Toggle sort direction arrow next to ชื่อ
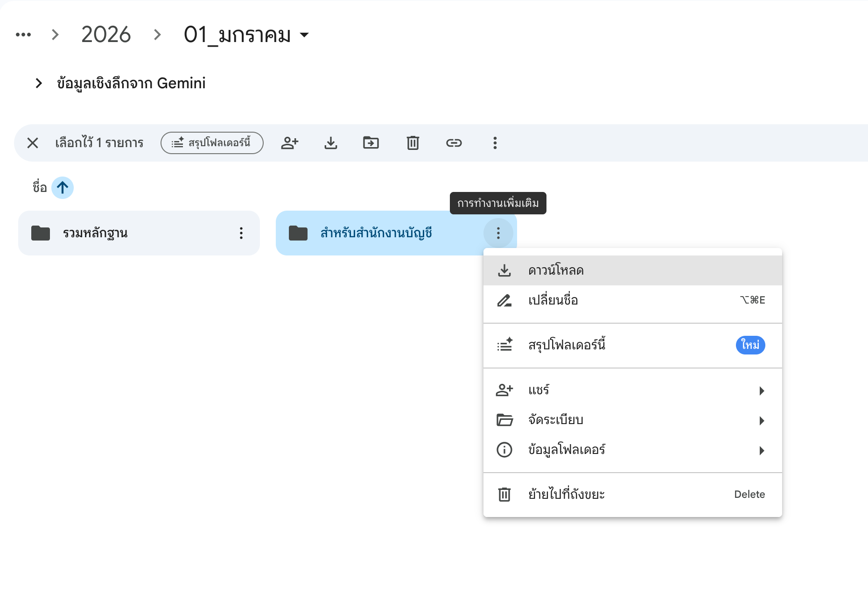This screenshot has height=595, width=868. pyautogui.click(x=63, y=188)
